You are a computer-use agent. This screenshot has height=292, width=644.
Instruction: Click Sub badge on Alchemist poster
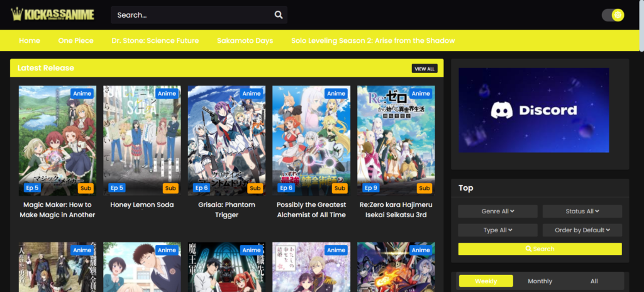[340, 188]
